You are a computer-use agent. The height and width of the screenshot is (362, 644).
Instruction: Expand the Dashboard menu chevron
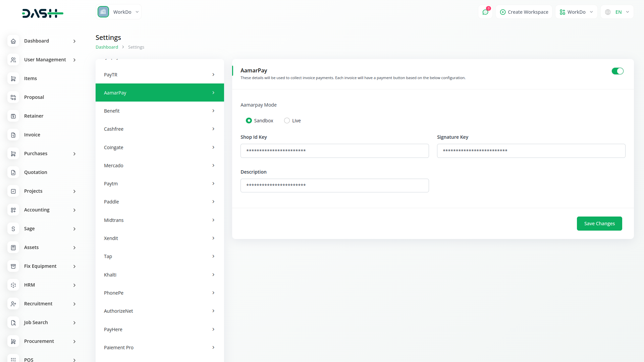[74, 41]
